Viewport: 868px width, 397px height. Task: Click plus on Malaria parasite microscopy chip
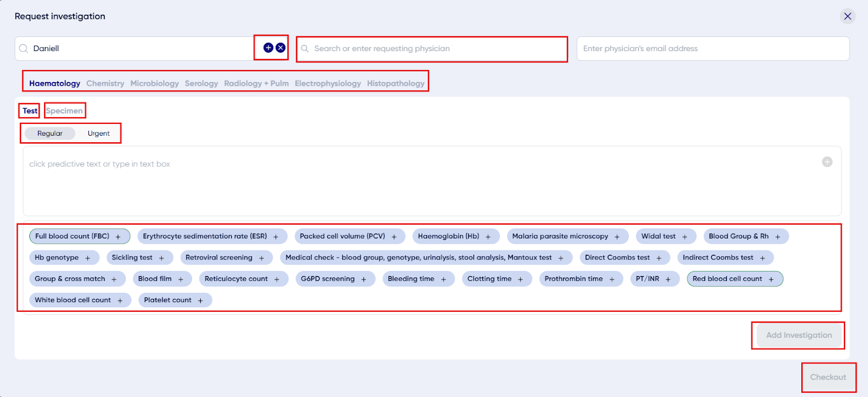tap(617, 237)
